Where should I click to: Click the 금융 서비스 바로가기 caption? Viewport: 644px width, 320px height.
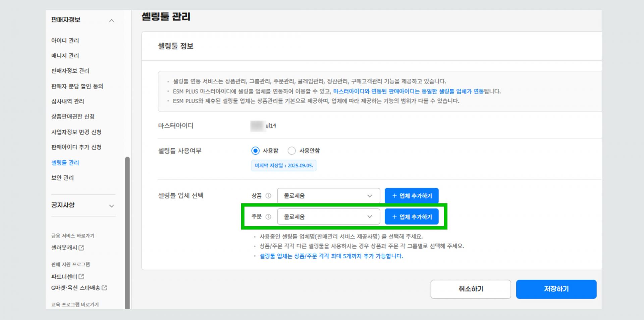click(73, 236)
